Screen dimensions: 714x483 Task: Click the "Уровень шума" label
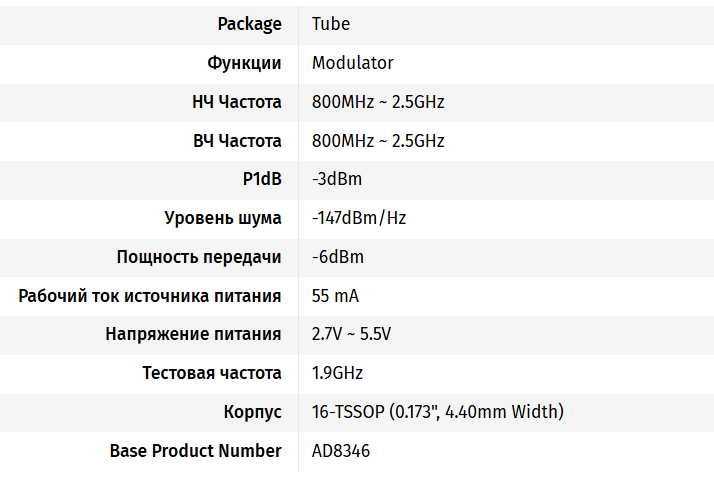tap(223, 218)
